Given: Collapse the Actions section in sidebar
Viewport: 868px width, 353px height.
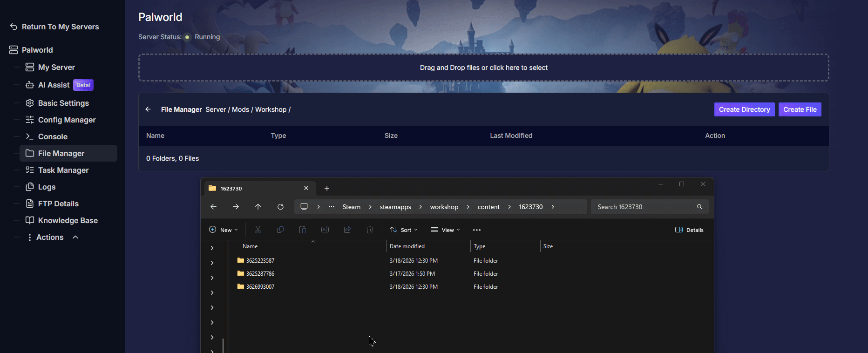Looking at the screenshot, I should point(75,237).
